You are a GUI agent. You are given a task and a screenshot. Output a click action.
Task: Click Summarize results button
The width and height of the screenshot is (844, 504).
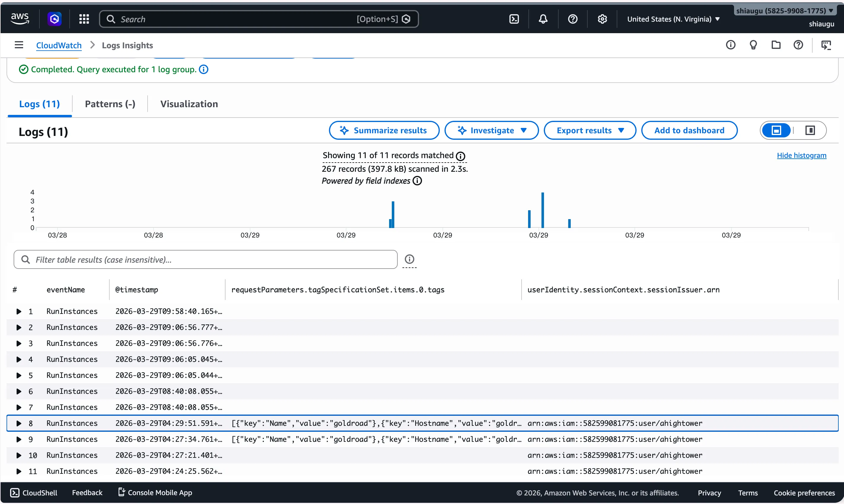point(384,130)
